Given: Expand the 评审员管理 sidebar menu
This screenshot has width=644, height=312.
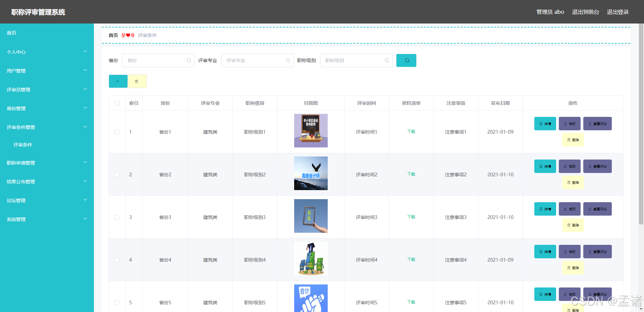Looking at the screenshot, I should pyautogui.click(x=47, y=90).
